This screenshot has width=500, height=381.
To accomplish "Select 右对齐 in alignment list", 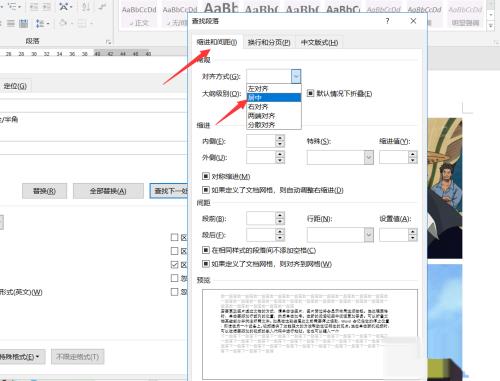I will (274, 107).
